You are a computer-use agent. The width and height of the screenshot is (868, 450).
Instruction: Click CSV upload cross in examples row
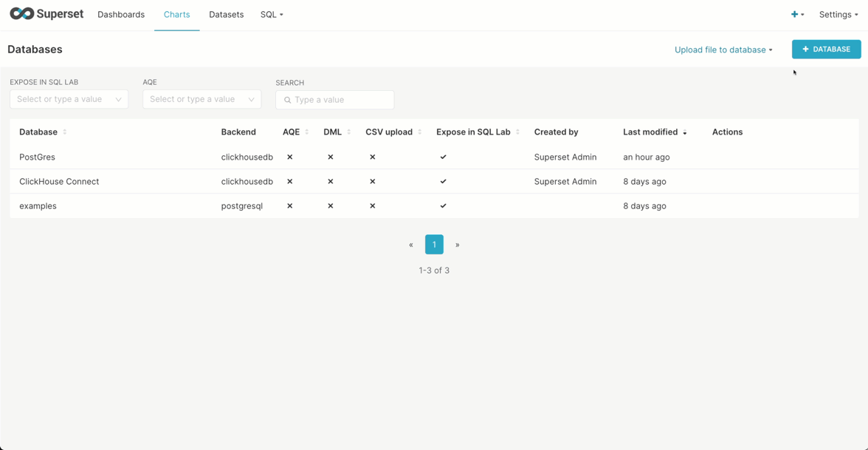(373, 205)
